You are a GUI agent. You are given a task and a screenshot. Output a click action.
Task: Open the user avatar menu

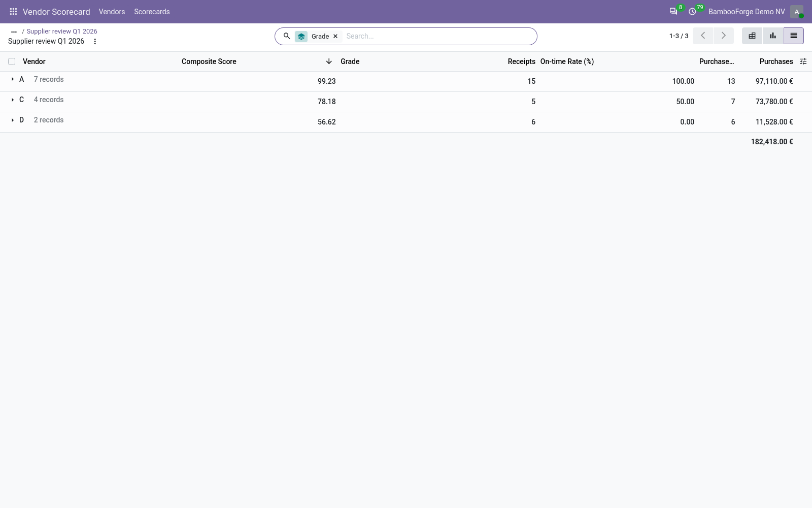[797, 12]
